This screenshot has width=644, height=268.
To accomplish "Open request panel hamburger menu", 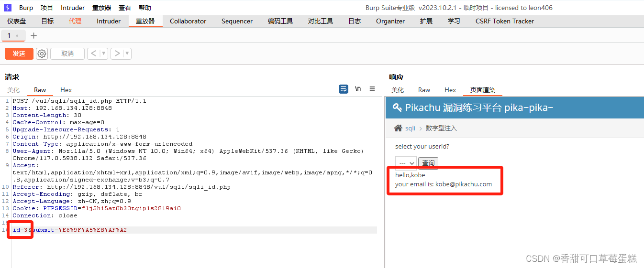I will click(x=372, y=89).
